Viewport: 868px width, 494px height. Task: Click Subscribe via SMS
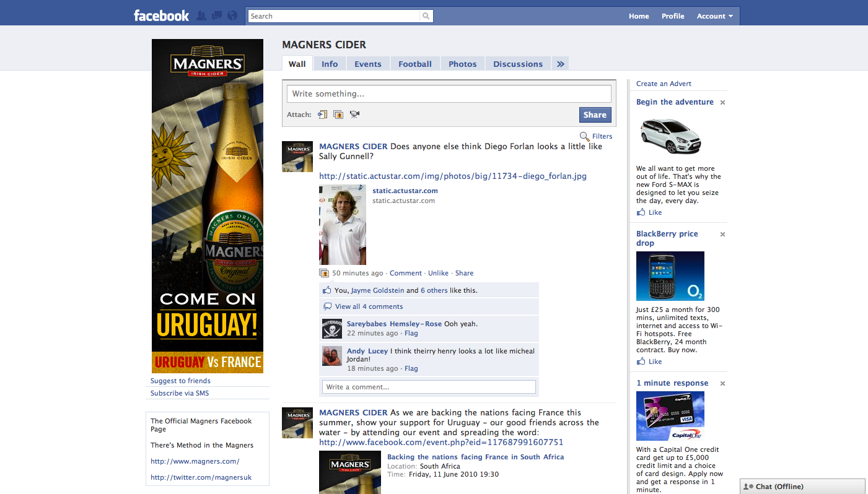(x=180, y=393)
